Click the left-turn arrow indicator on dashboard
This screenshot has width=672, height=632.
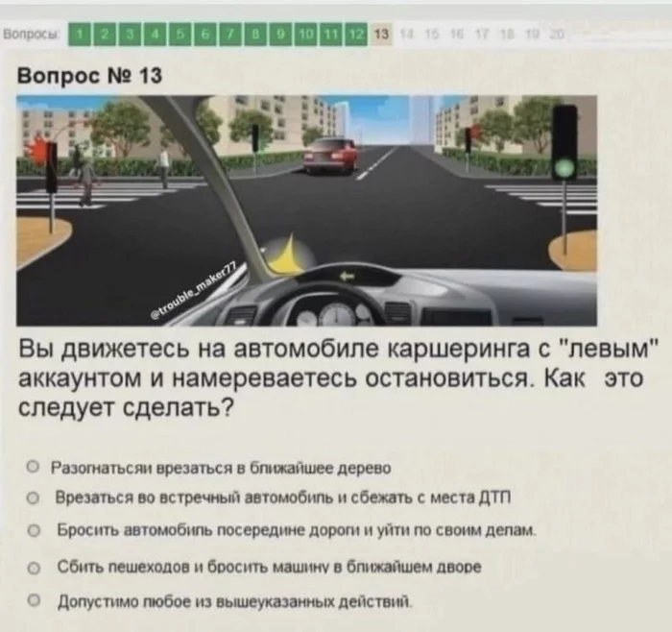(347, 277)
